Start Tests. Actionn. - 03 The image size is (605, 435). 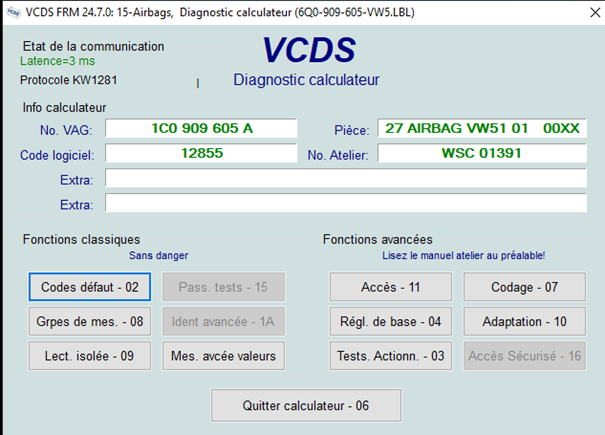pos(390,355)
